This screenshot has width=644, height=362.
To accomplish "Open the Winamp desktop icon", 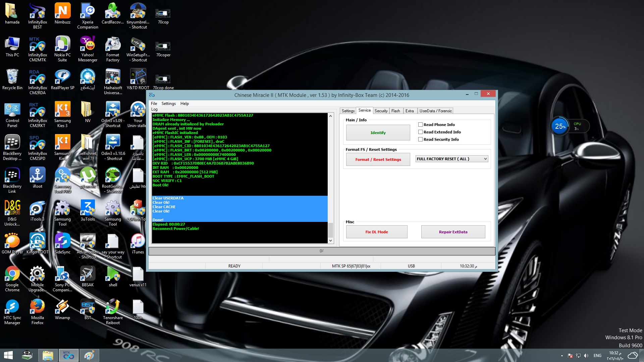I will point(63,309).
